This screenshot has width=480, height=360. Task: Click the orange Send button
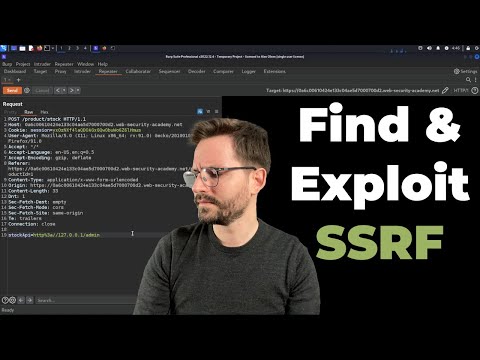click(12, 90)
